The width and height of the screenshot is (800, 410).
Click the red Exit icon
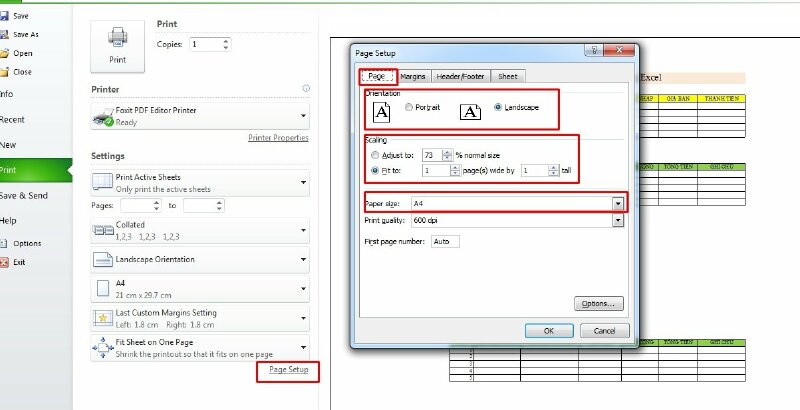click(x=4, y=262)
